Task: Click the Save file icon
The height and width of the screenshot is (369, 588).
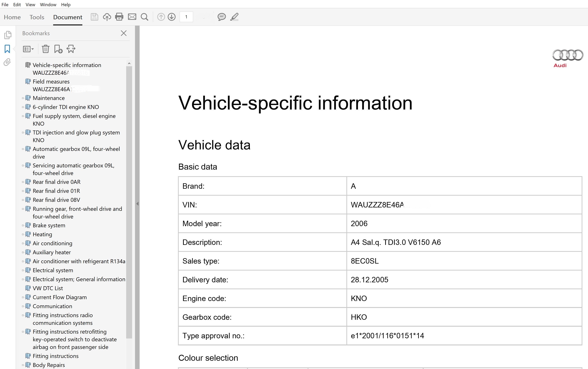Action: [x=94, y=17]
